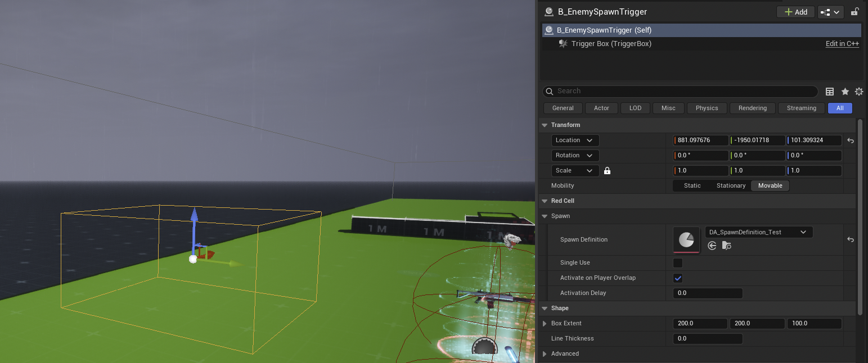Click the Rotation Z value field

tap(814, 155)
